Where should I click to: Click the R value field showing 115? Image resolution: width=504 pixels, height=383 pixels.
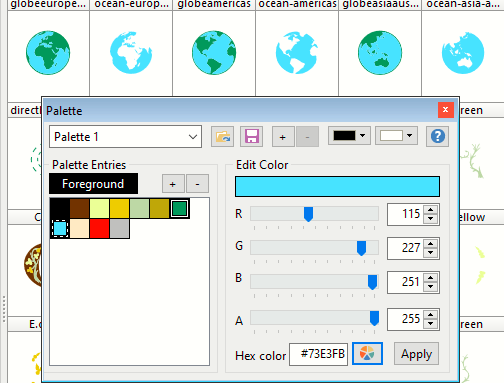point(405,214)
